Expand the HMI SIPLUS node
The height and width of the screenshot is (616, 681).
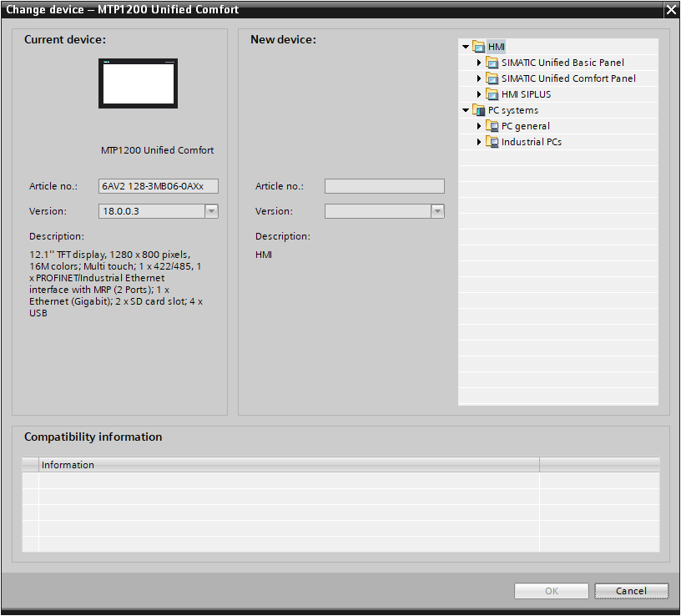tap(478, 94)
